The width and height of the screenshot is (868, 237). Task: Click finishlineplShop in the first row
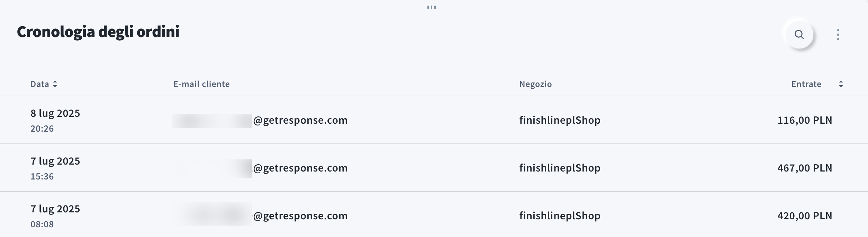560,120
